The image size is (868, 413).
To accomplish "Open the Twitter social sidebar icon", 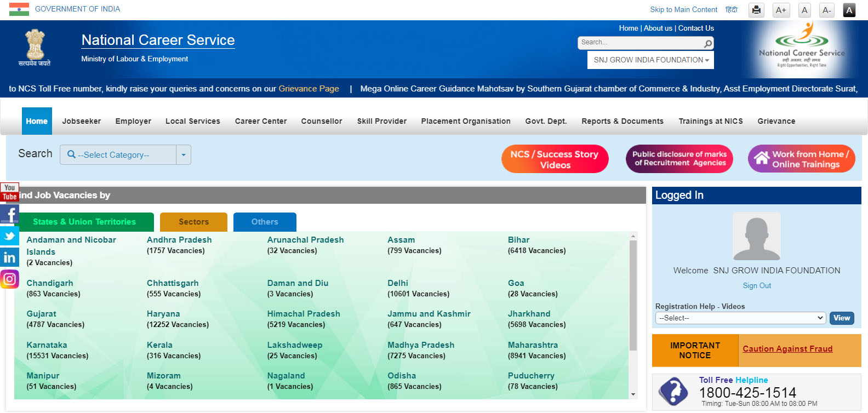I will [9, 236].
